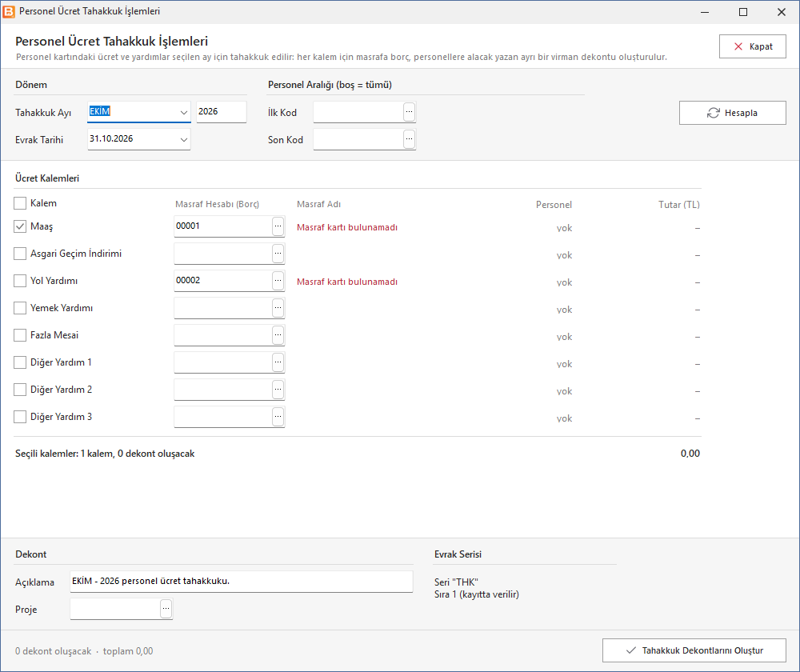Open the Evrak Tarihi date dropdown
Viewport: 800px width, 672px height.
click(184, 139)
